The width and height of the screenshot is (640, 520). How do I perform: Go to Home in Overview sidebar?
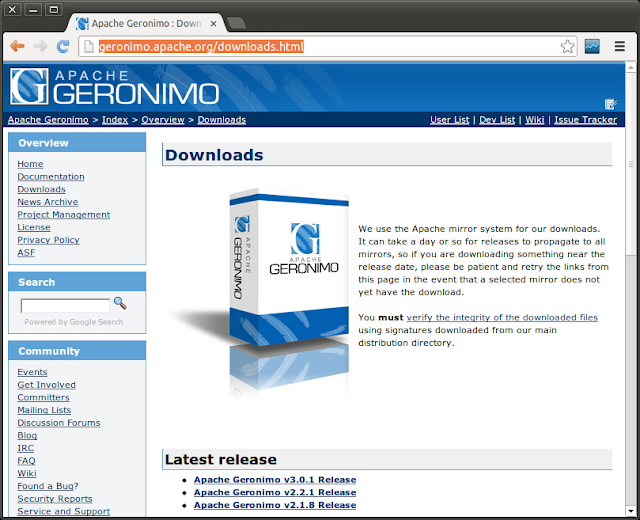[x=30, y=164]
